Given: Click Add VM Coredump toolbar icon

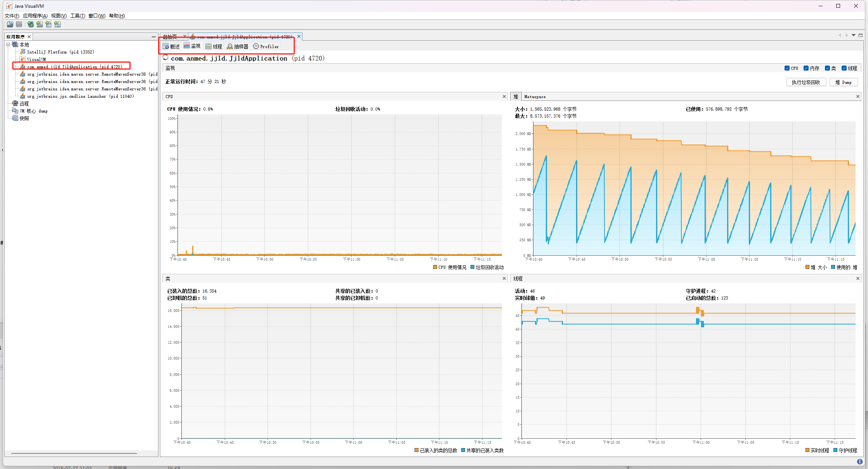Looking at the screenshot, I should (x=49, y=24).
